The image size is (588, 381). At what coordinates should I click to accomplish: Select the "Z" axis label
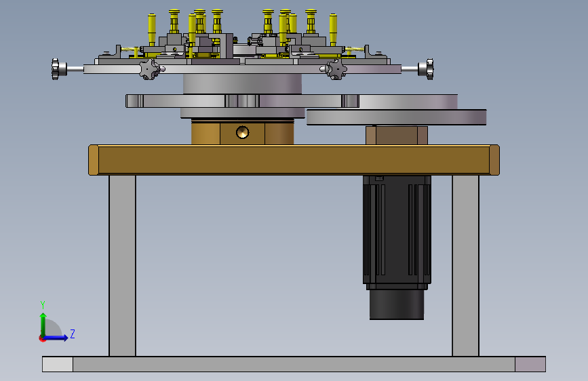pyautogui.click(x=73, y=334)
